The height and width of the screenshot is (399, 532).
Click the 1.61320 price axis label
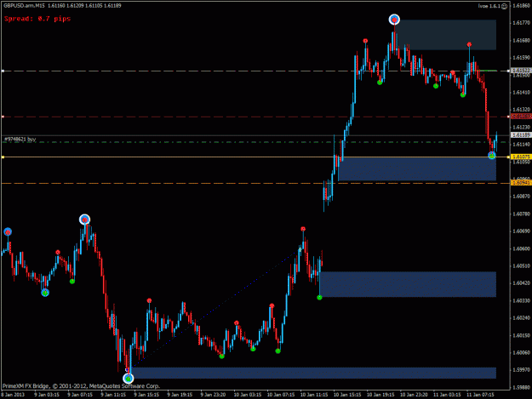tap(521, 110)
